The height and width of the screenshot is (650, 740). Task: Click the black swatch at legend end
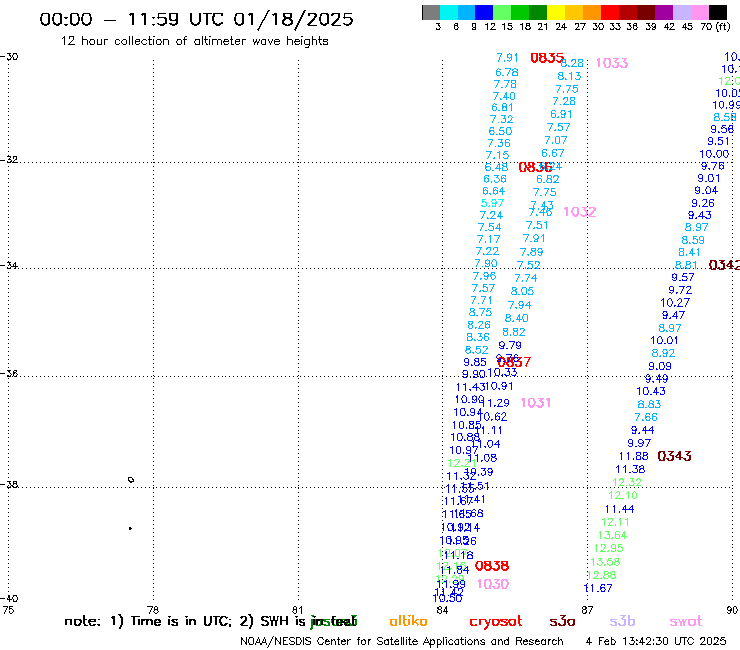coord(717,12)
